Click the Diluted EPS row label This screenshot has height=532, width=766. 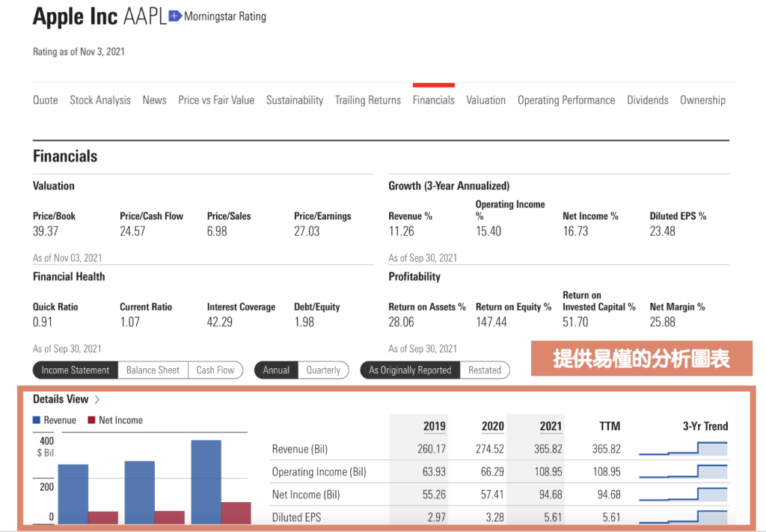click(296, 517)
